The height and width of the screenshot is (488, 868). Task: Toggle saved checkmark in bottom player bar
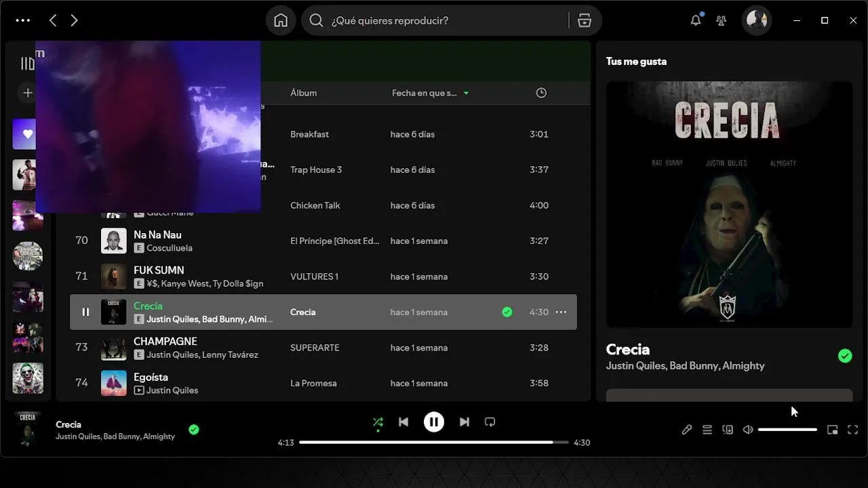[x=194, y=429]
